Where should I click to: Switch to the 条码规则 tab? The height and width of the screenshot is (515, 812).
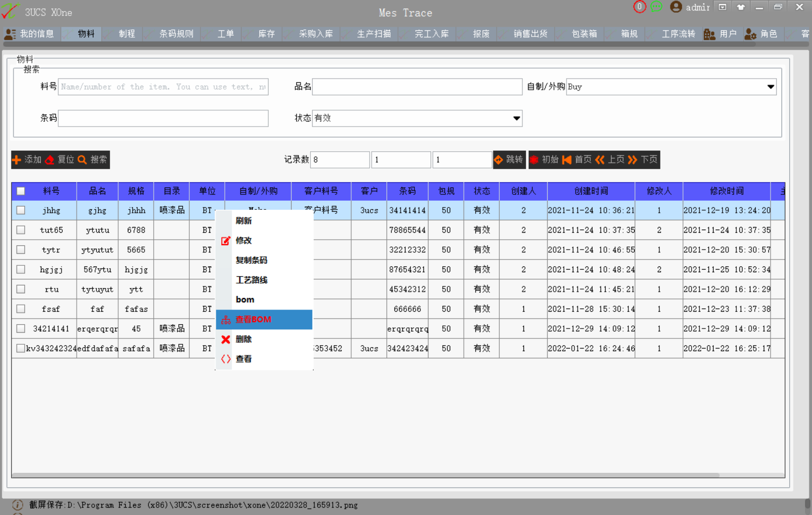[x=172, y=34]
